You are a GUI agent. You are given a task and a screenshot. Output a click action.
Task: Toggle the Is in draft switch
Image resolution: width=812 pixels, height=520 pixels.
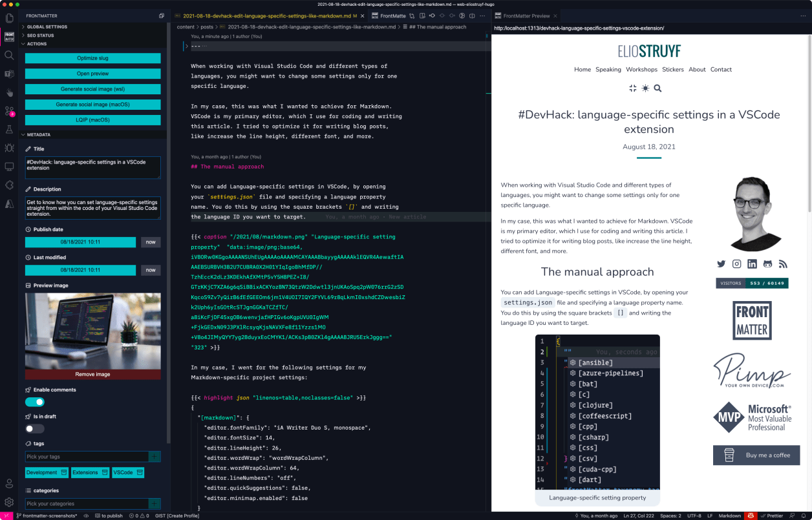35,428
